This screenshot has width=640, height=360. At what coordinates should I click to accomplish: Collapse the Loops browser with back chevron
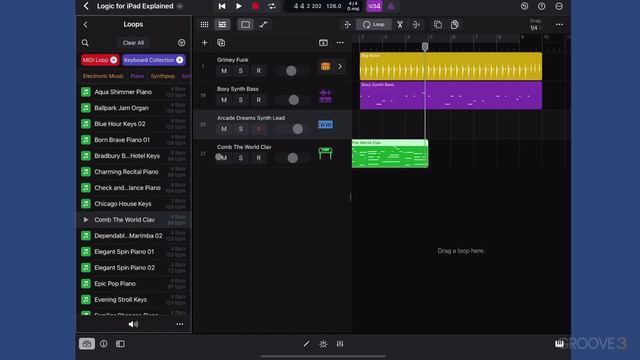85,24
